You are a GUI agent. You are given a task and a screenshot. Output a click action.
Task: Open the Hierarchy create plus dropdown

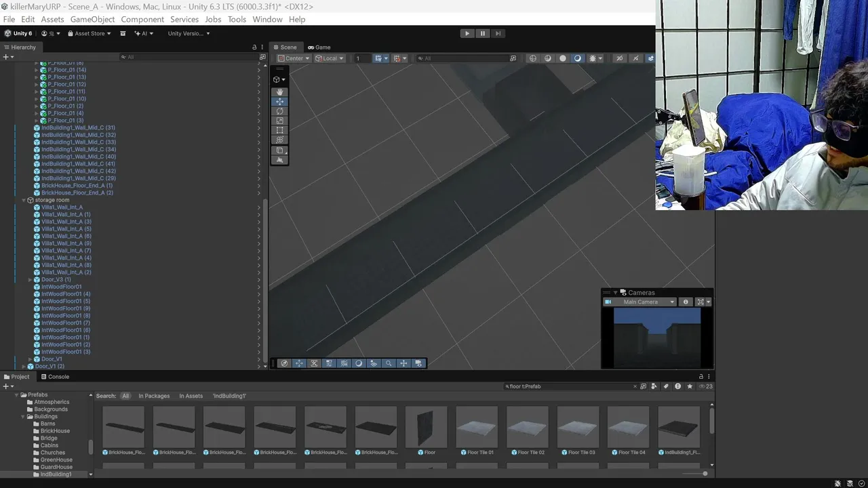7,58
